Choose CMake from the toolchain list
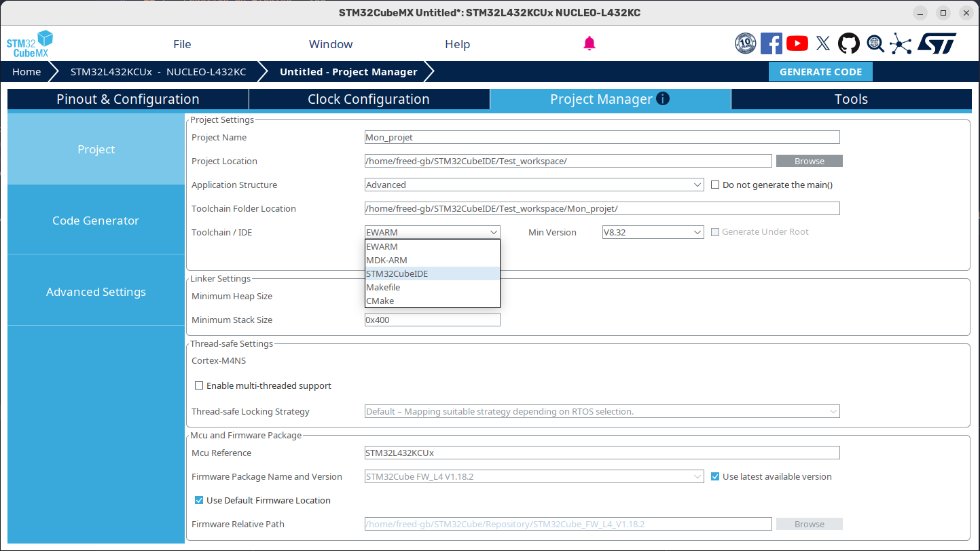Image resolution: width=980 pixels, height=551 pixels. 433,301
